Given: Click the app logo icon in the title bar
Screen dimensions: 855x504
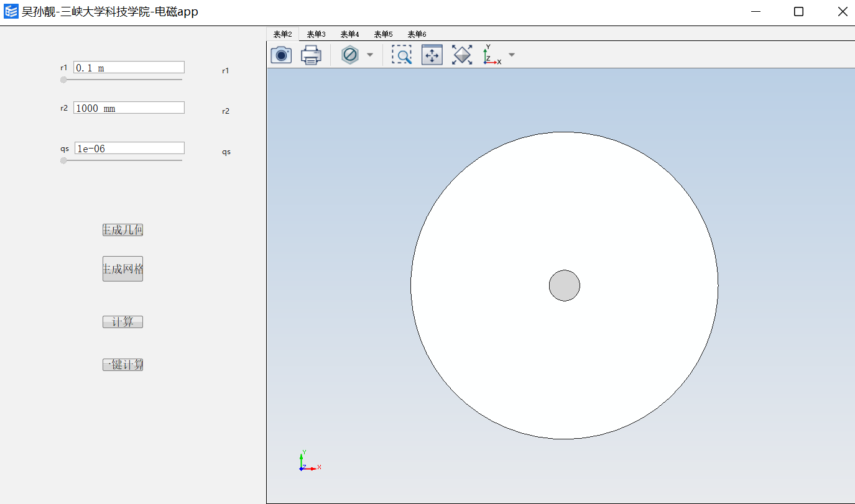Looking at the screenshot, I should pos(11,11).
